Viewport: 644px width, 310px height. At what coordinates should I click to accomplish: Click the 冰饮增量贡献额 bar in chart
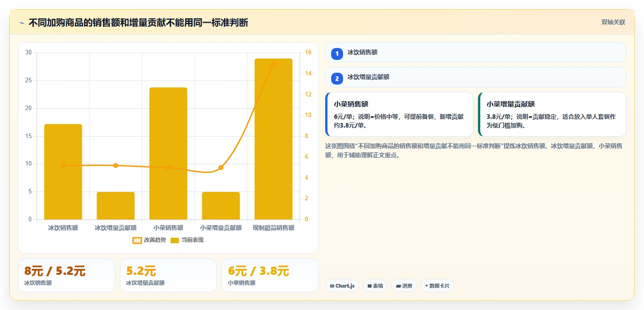pos(116,206)
